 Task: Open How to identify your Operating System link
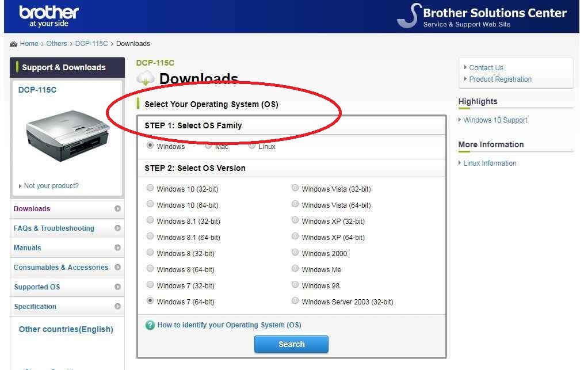[x=229, y=325]
